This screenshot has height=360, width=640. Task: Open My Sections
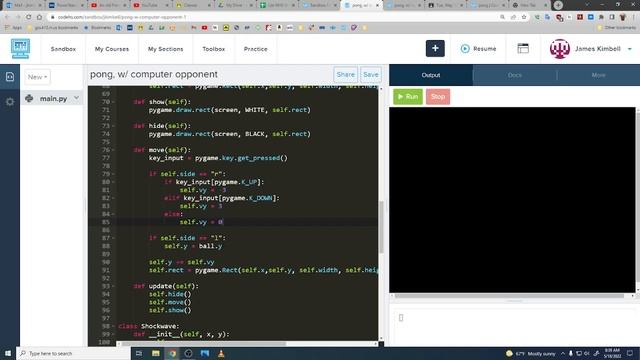tap(165, 49)
